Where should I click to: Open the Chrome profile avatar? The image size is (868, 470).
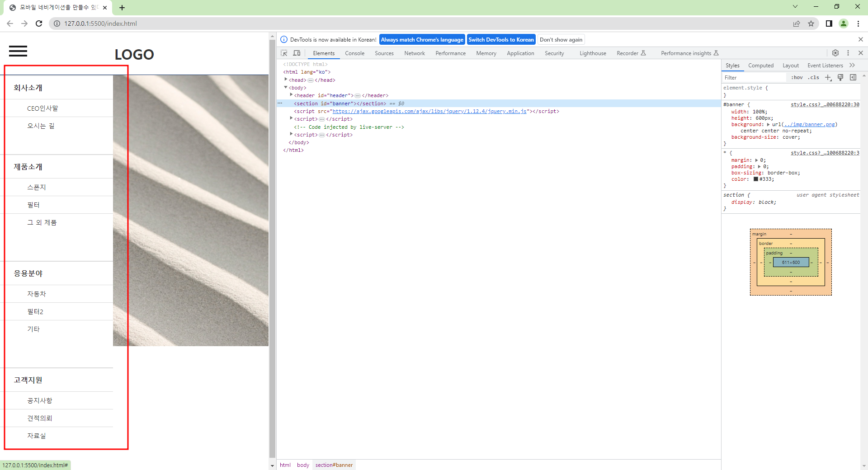[x=844, y=23]
